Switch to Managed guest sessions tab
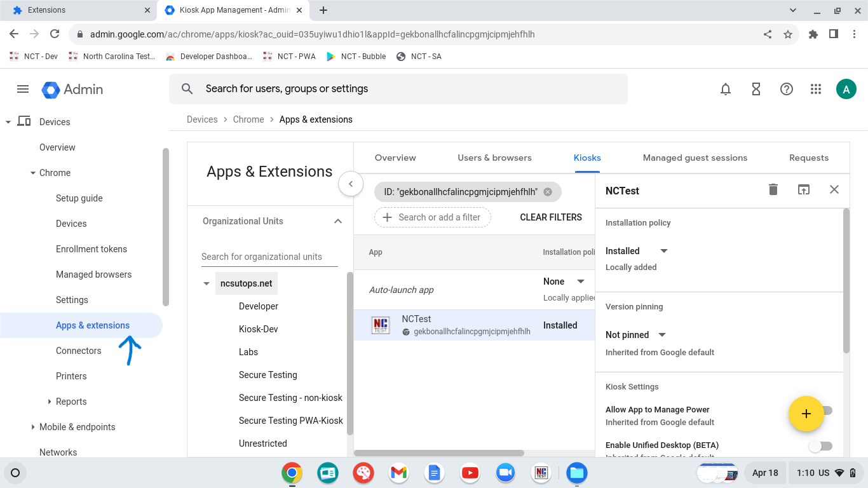The width and height of the screenshot is (868, 488). point(695,158)
